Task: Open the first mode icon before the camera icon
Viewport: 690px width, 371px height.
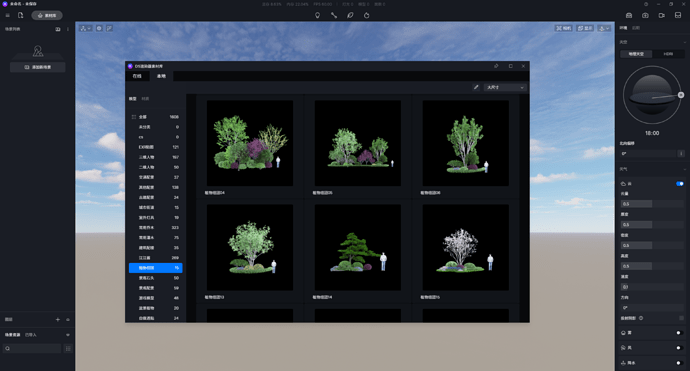Action: 629,15
